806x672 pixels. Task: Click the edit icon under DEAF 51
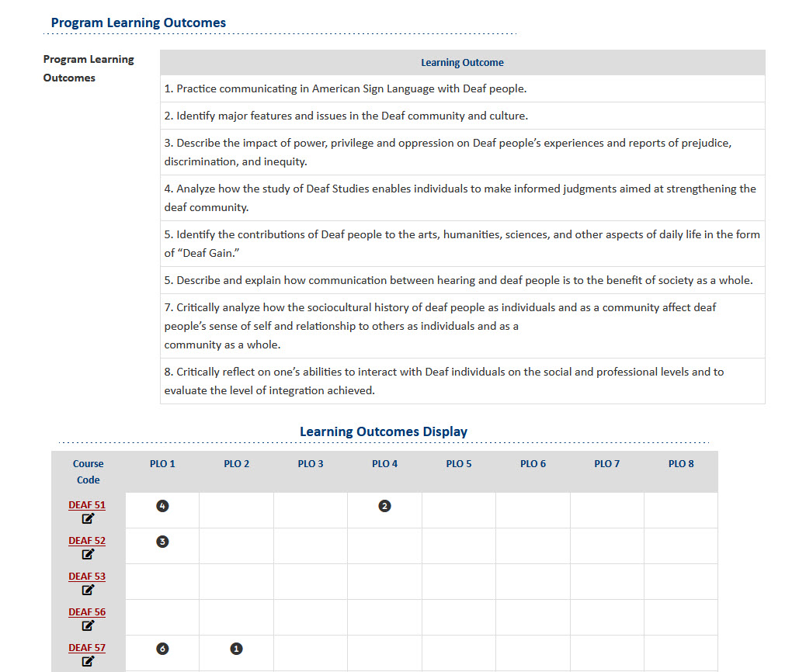click(88, 518)
